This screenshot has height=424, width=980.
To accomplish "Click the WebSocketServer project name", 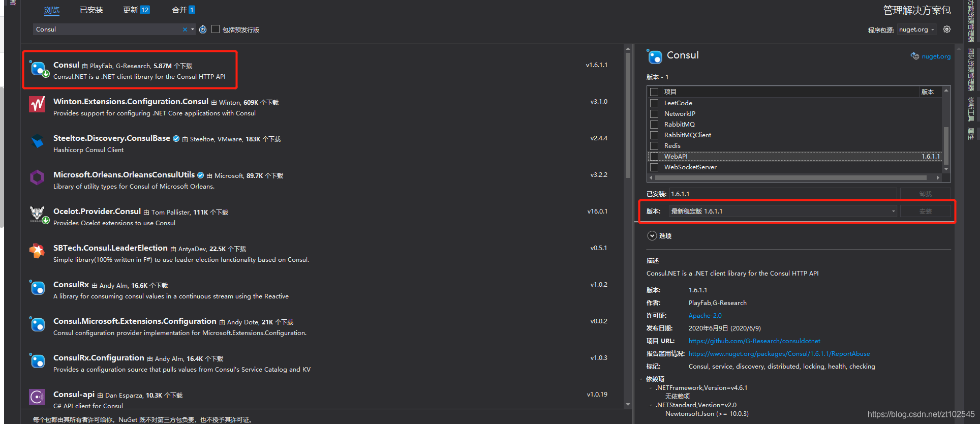I will (690, 167).
